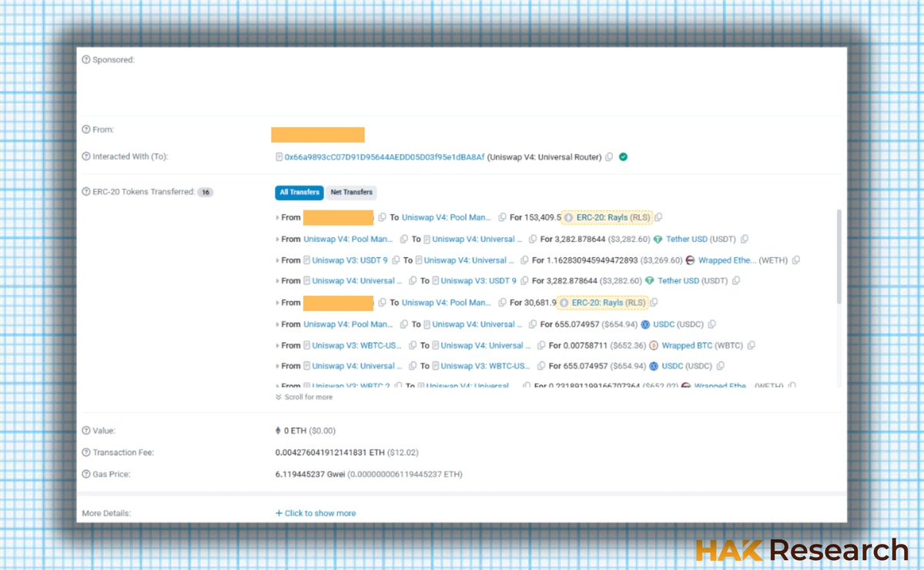924x570 pixels.
Task: Copy the Universal Router contract address
Action: (609, 157)
